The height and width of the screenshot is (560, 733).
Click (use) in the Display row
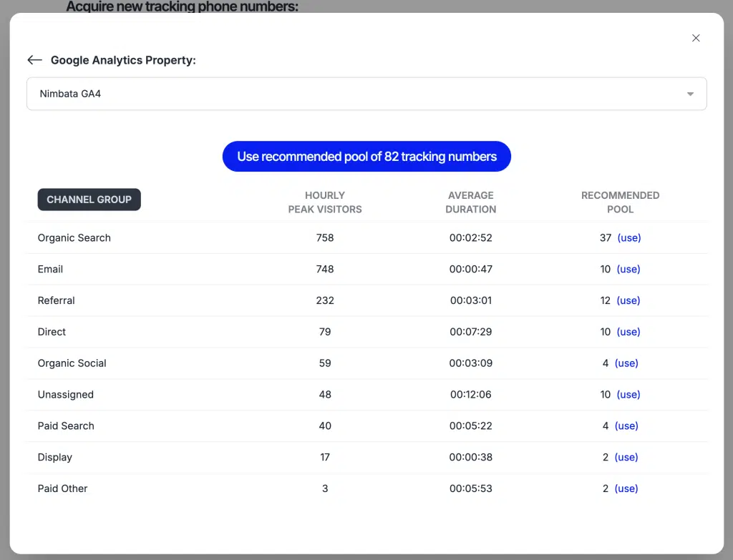(x=626, y=457)
